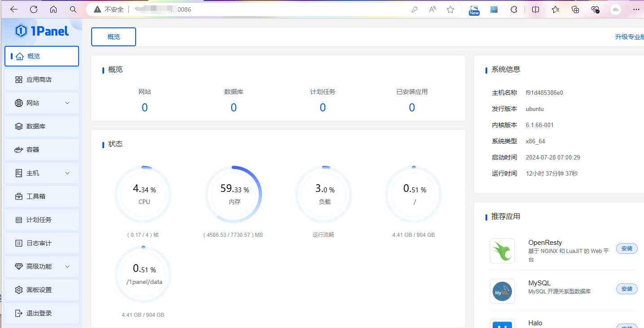Viewport: 644px width, 328px height.
Task: Click memory text 4586.53 / 7730.57 MB
Action: click(233, 235)
